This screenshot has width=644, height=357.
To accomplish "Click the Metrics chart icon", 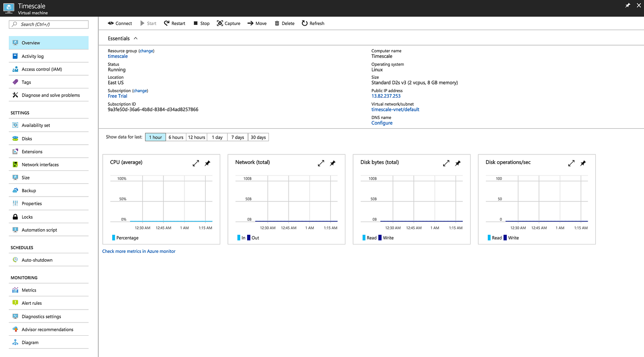I will coord(15,290).
